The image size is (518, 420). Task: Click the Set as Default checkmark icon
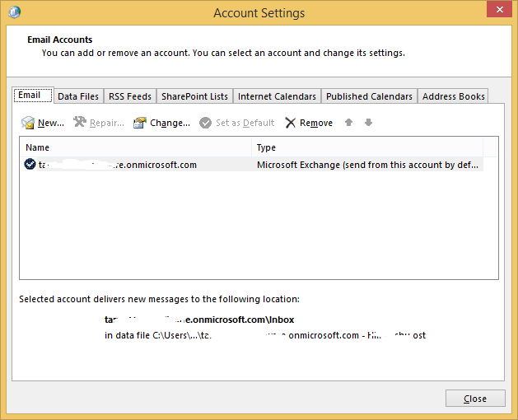[x=205, y=123]
